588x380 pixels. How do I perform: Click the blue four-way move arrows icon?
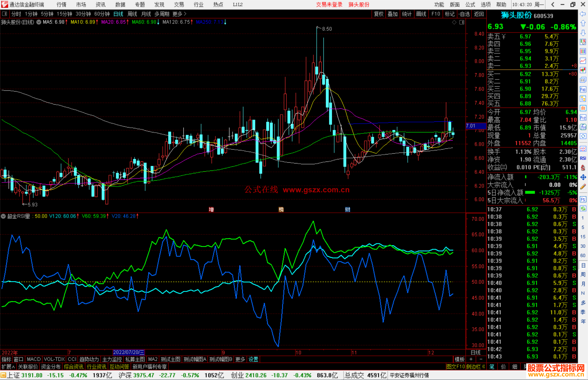(583, 177)
